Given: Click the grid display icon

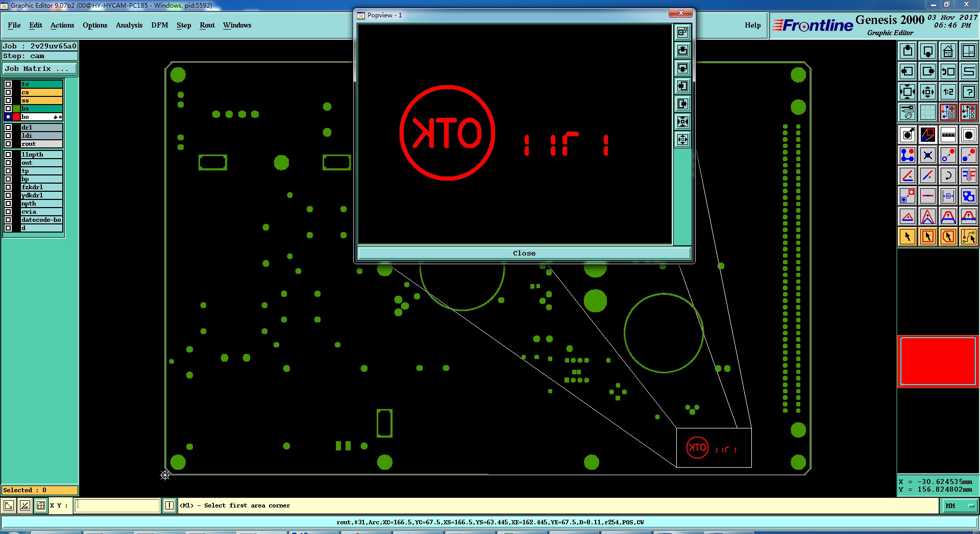Looking at the screenshot, I should click(928, 112).
